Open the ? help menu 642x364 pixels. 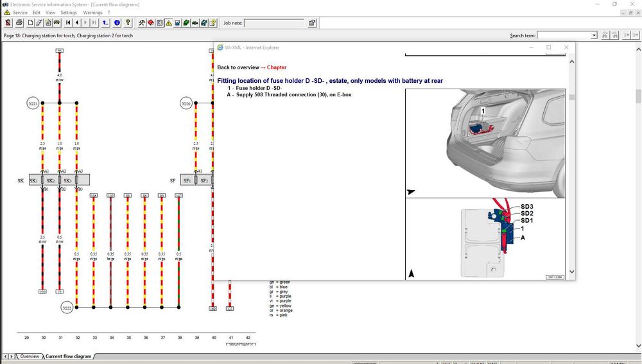tap(109, 13)
